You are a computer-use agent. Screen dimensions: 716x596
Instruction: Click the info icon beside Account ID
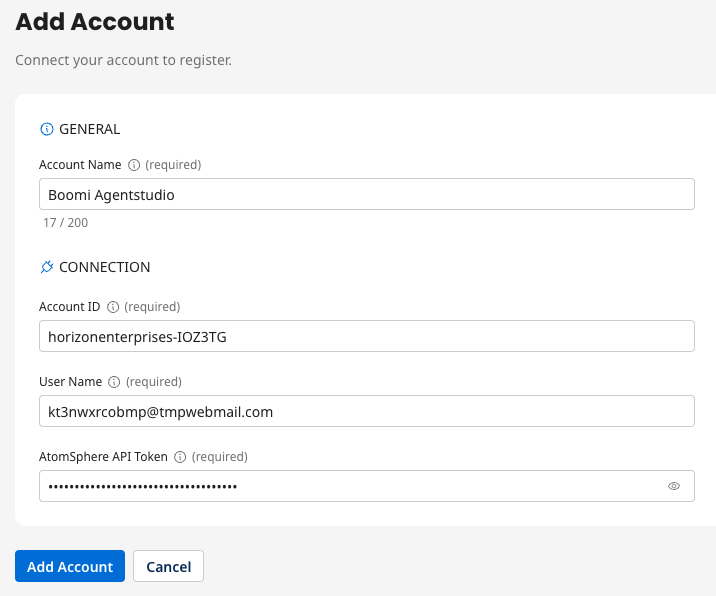(113, 307)
